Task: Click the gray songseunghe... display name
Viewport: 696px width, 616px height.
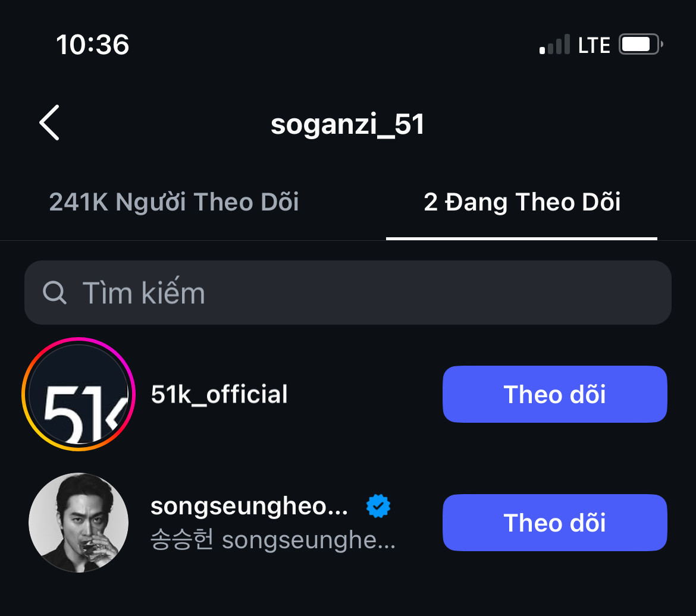Action: [x=308, y=541]
